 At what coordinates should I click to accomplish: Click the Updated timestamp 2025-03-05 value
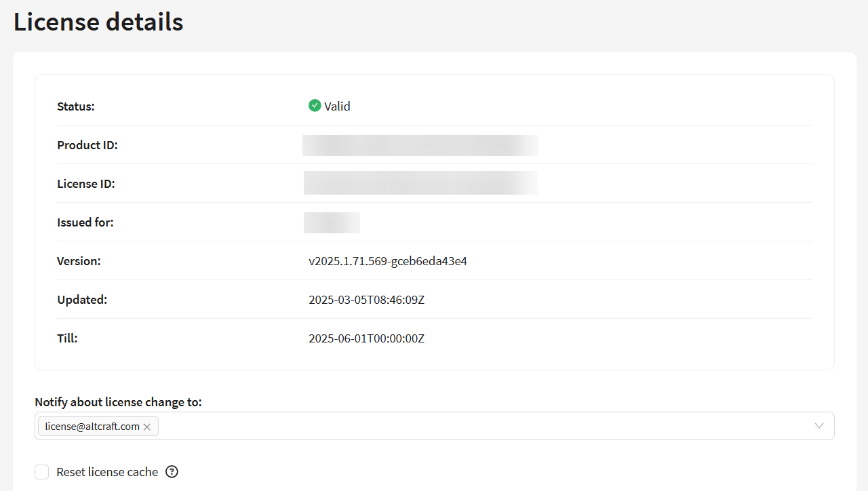[366, 300]
